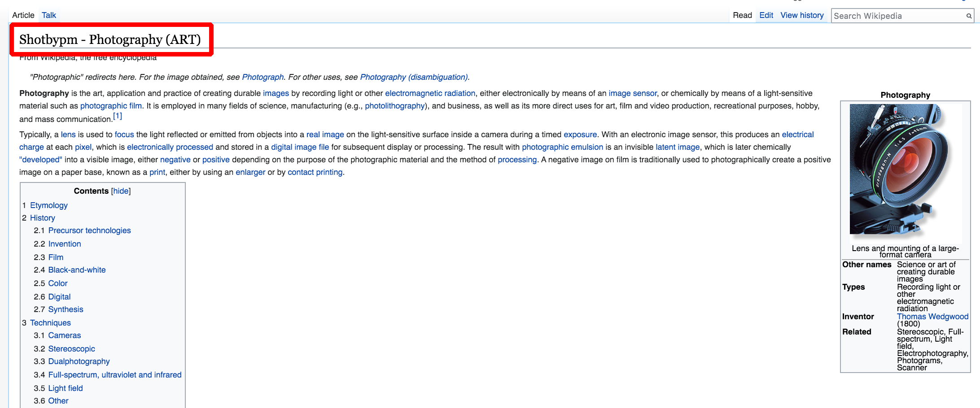Open the Thomas Wedgwood link
This screenshot has height=408, width=980.
(932, 317)
